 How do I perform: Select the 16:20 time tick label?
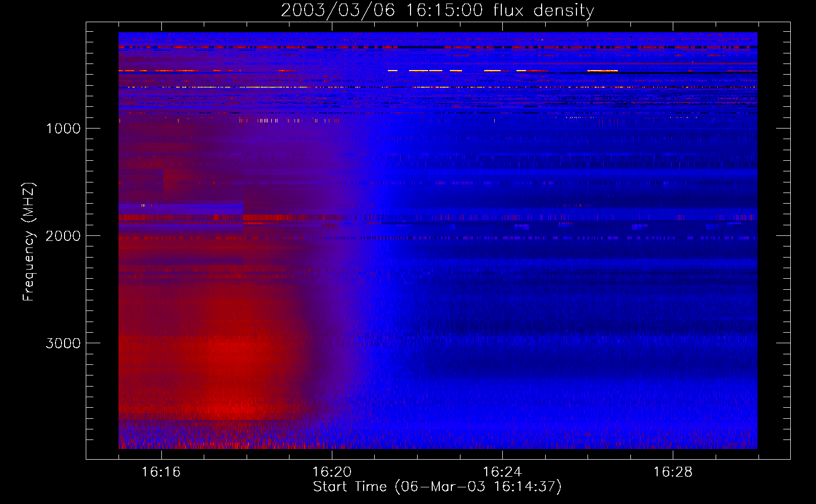[332, 472]
